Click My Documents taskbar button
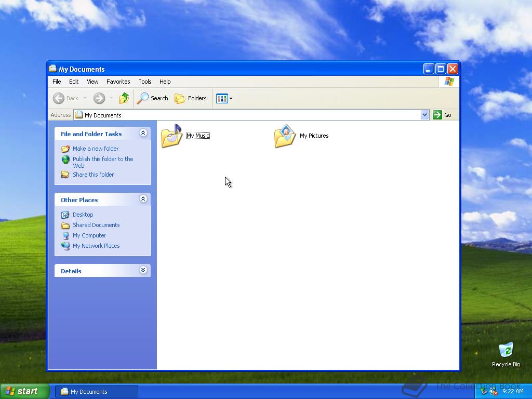 (x=96, y=392)
